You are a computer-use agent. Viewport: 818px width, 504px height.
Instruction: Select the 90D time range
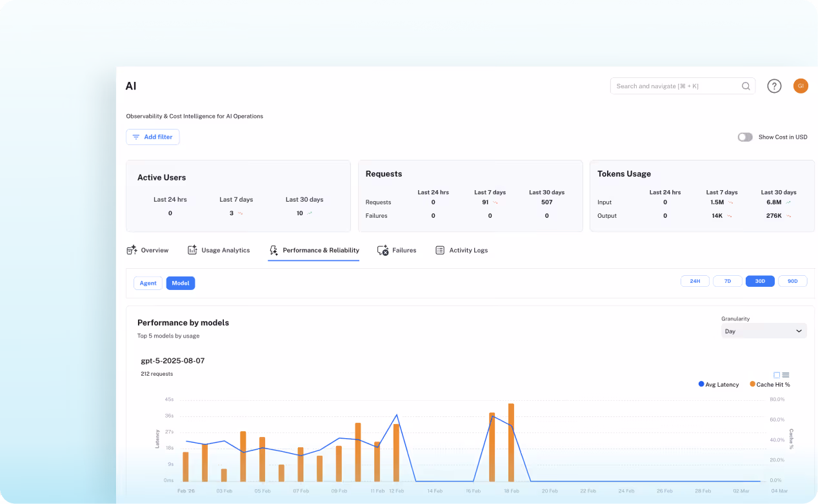pyautogui.click(x=792, y=281)
